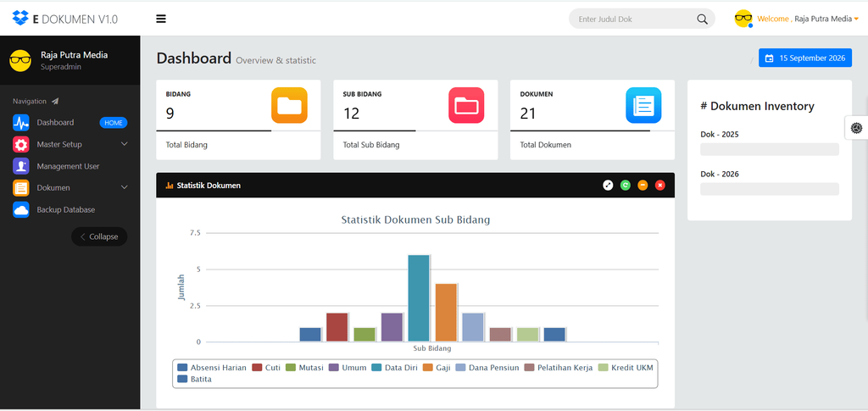Click the Total Sub Bidang card footer
Viewport: 868px width, 411px height.
pyautogui.click(x=415, y=146)
